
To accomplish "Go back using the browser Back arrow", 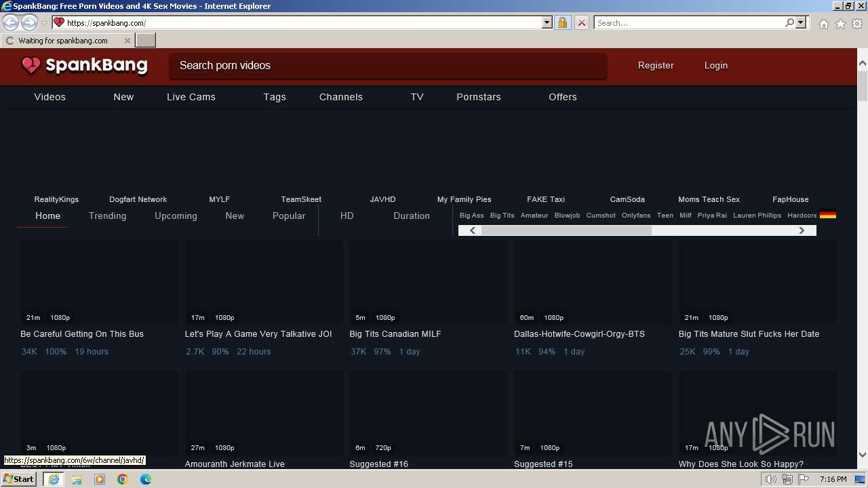I will pos(10,22).
